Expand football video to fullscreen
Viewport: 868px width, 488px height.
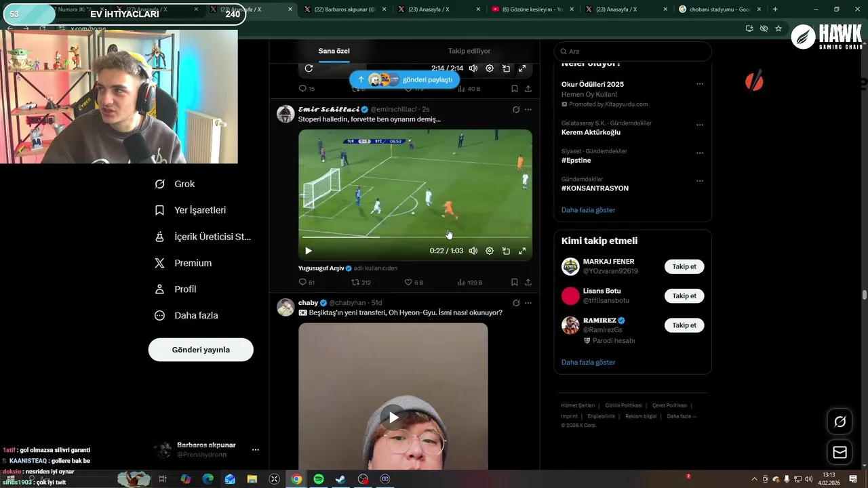click(x=522, y=251)
